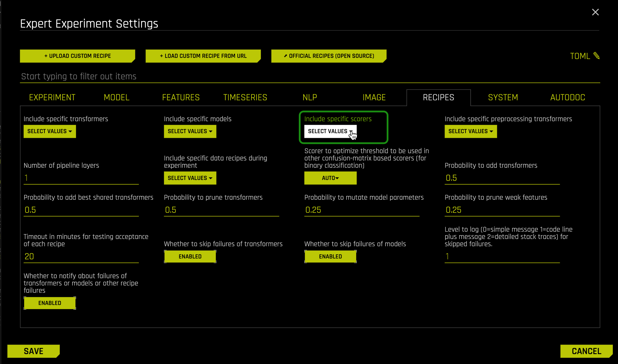Image resolution: width=618 pixels, height=364 pixels.
Task: Toggle skip failures of models
Action: pos(330,256)
